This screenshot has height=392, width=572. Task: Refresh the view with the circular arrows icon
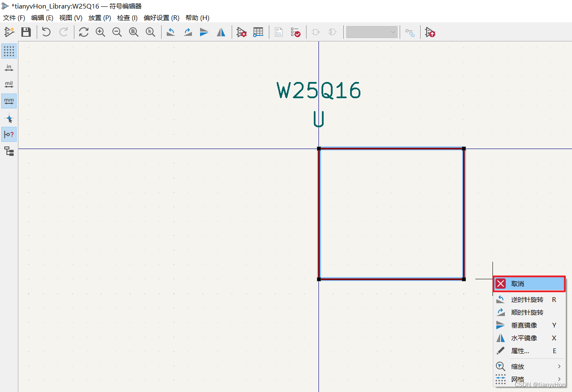click(x=84, y=32)
